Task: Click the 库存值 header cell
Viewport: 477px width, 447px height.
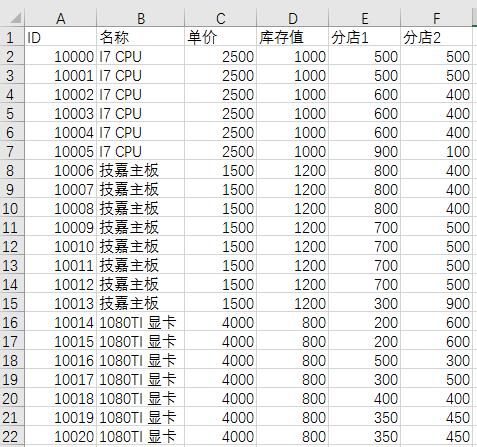Action: pos(292,37)
